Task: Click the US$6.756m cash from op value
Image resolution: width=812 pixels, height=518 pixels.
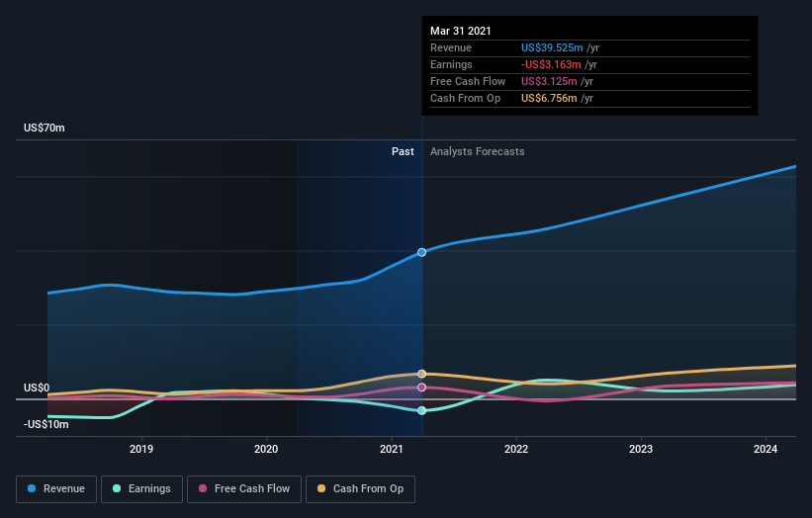Action: tap(549, 98)
